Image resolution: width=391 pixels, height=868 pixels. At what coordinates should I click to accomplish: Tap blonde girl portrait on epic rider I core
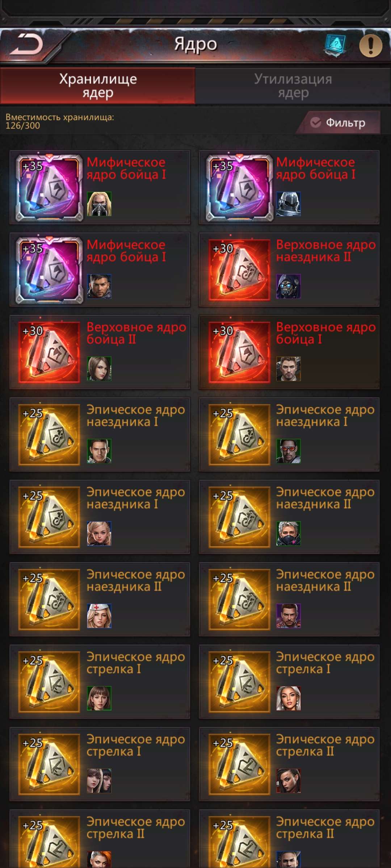click(99, 533)
